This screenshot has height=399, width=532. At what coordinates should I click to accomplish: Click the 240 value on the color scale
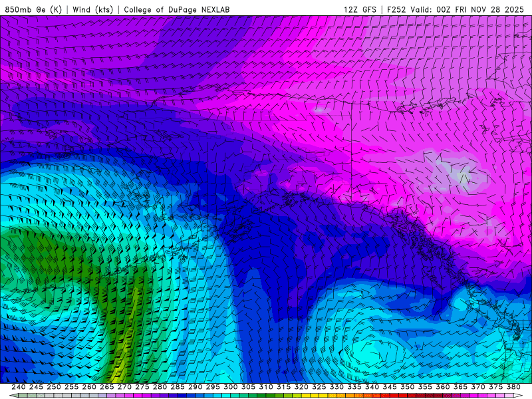[x=19, y=387]
